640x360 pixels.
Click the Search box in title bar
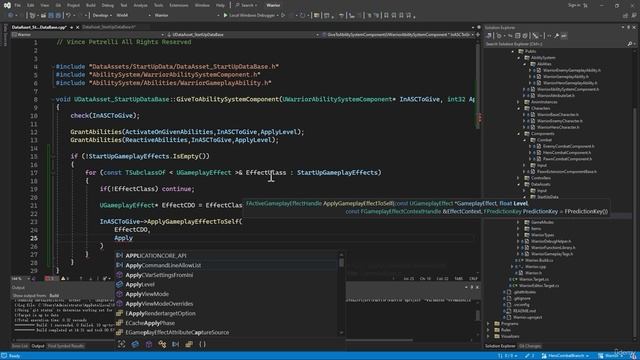coord(247,5)
